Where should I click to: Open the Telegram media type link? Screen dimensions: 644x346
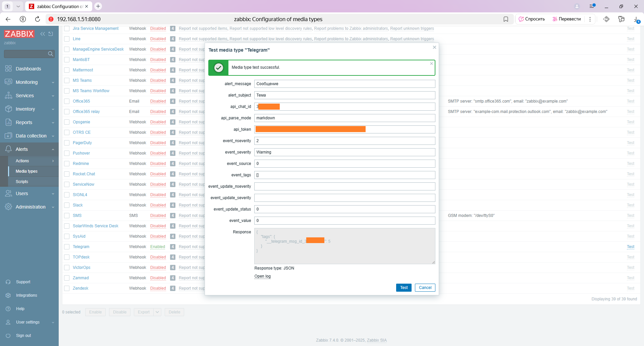[x=81, y=247]
